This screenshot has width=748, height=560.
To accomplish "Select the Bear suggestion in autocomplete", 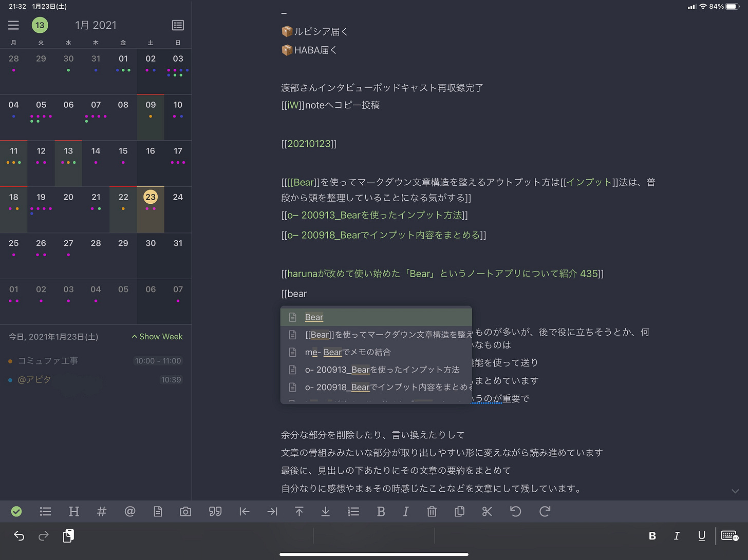I will pos(376,317).
